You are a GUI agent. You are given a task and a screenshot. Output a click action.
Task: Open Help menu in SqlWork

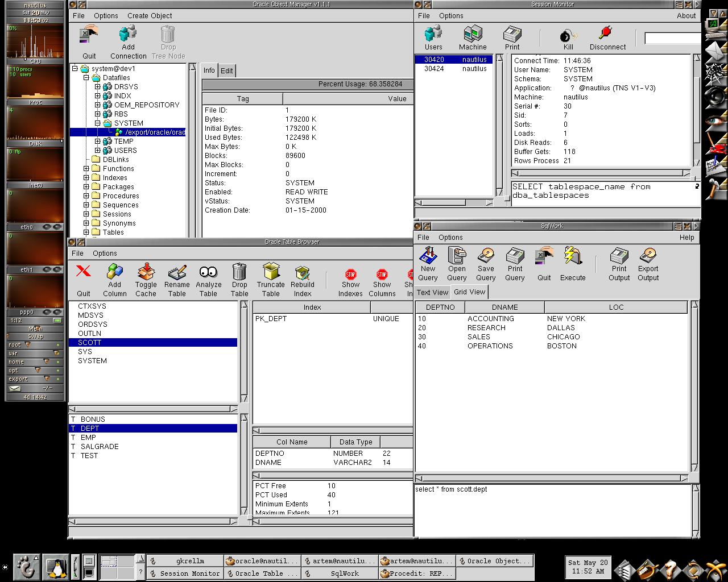tap(686, 238)
